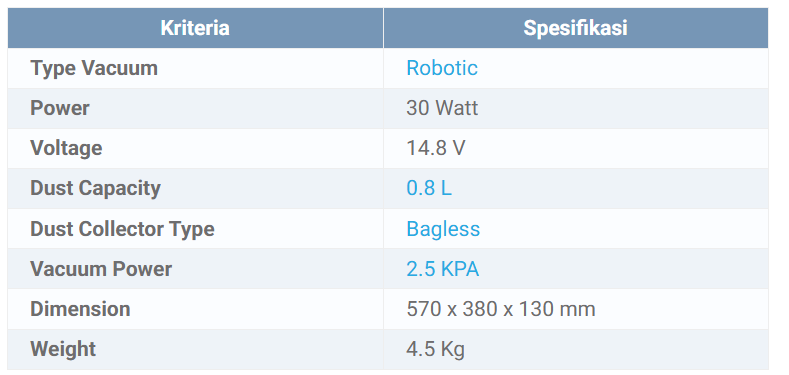Select the Spesifikasi column header
789x375 pixels.
coord(576,28)
